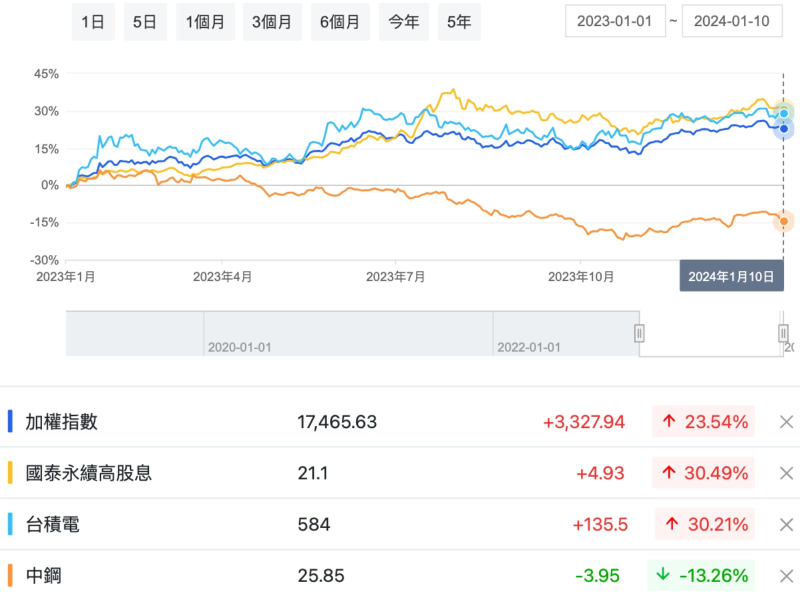
Task: Click the 加權指數 blue endpoint marker
Action: coord(785,129)
